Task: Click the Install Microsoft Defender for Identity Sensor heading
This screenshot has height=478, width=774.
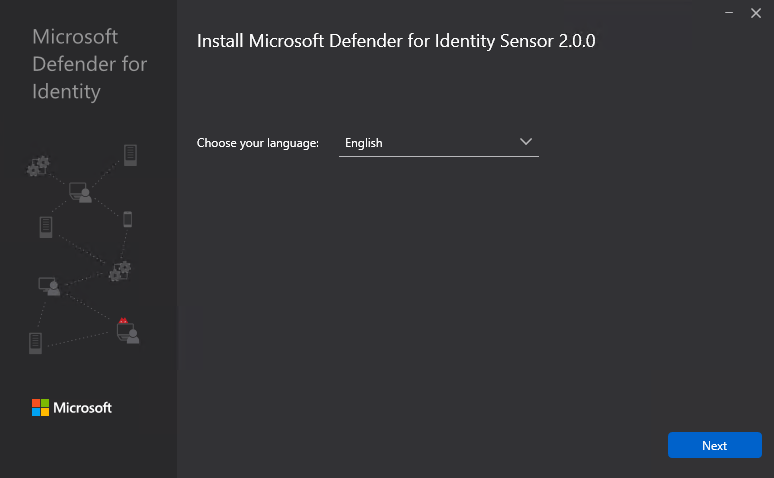Action: click(397, 42)
